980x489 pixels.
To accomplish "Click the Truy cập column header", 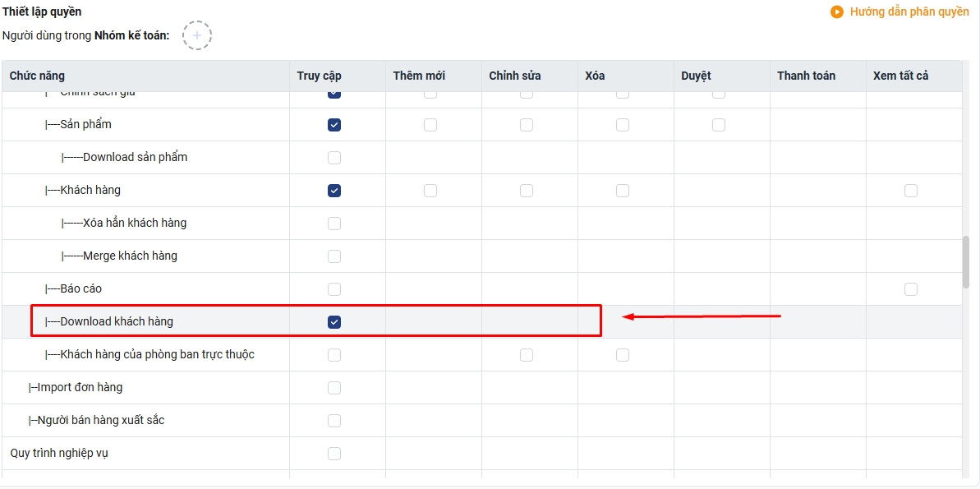I will [x=319, y=76].
